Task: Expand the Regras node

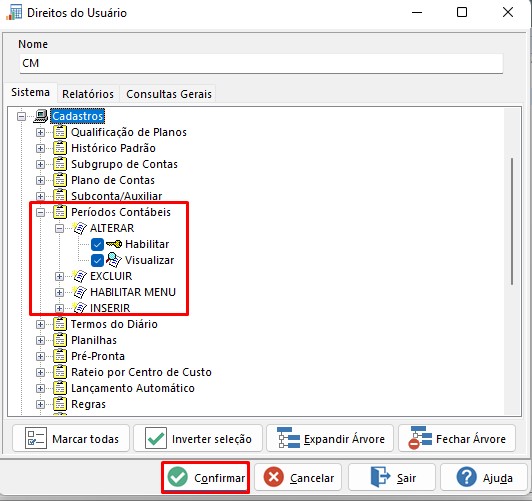Action: tap(40, 404)
